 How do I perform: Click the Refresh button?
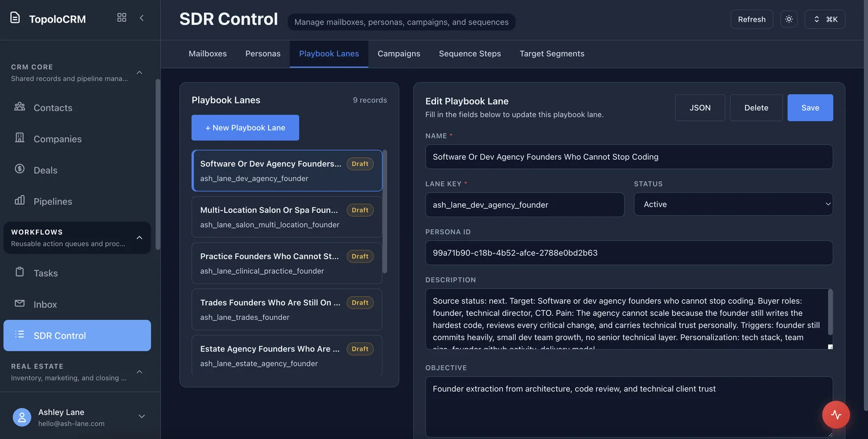pos(751,19)
